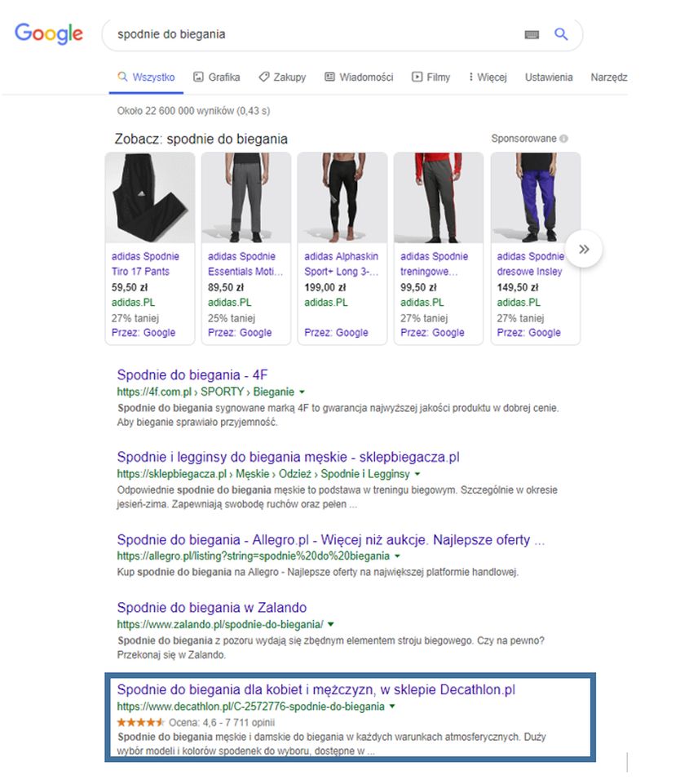The image size is (680, 784).
Task: Expand dropdown arrow beside the zalando.pl URL
Action: coord(331,624)
